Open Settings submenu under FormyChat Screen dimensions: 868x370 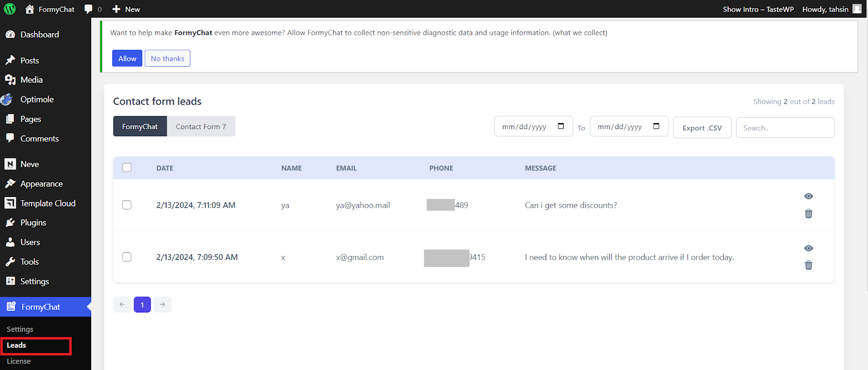[20, 329]
